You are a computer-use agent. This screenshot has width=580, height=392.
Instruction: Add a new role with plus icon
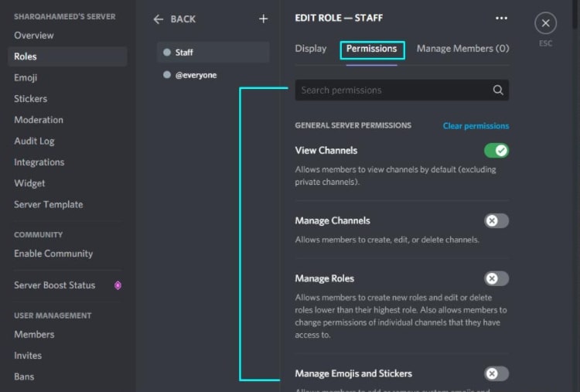pos(263,19)
